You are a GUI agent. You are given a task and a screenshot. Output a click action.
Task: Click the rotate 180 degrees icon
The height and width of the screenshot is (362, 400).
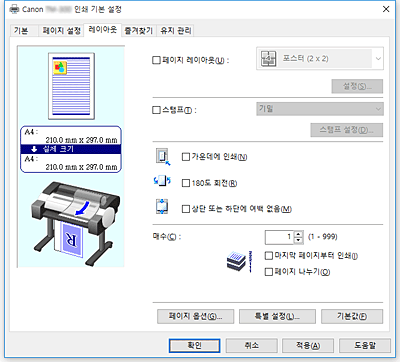[162, 181]
